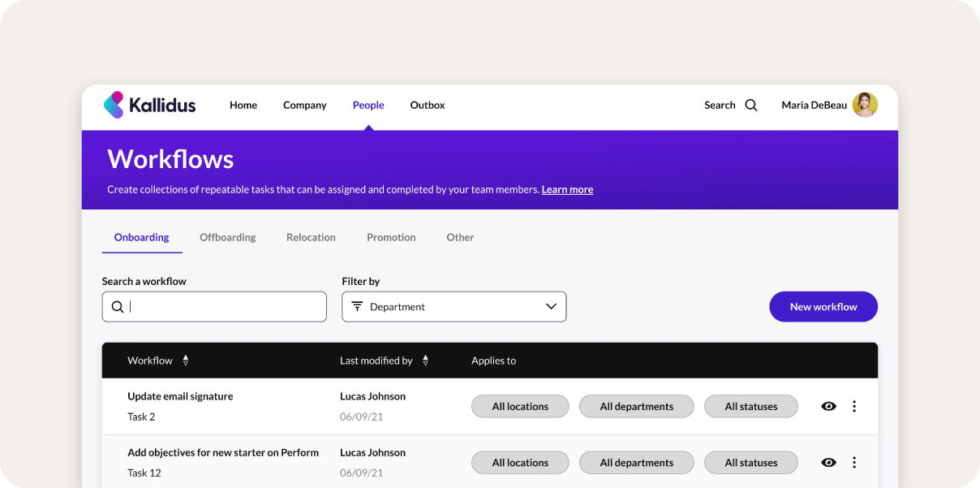Switch to the Onboarding tab
The width and height of the screenshot is (980, 488).
click(142, 237)
